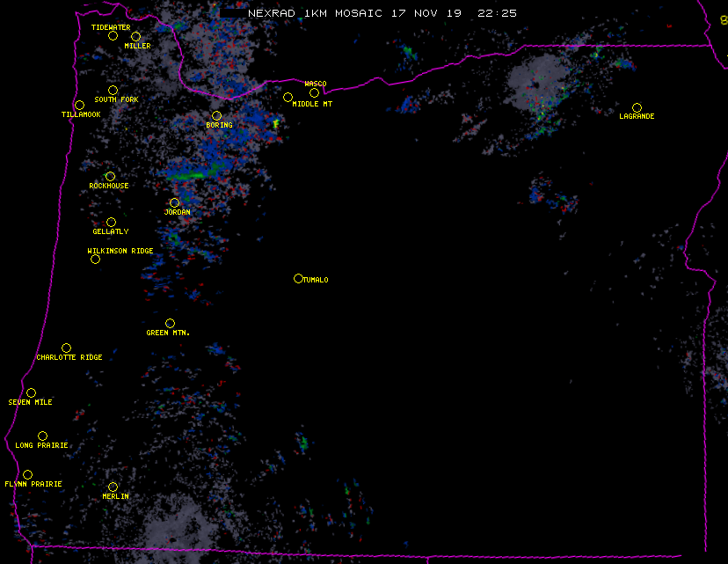Select the Miller station circle marker
Screen dimensions: 728x564
pyautogui.click(x=135, y=37)
